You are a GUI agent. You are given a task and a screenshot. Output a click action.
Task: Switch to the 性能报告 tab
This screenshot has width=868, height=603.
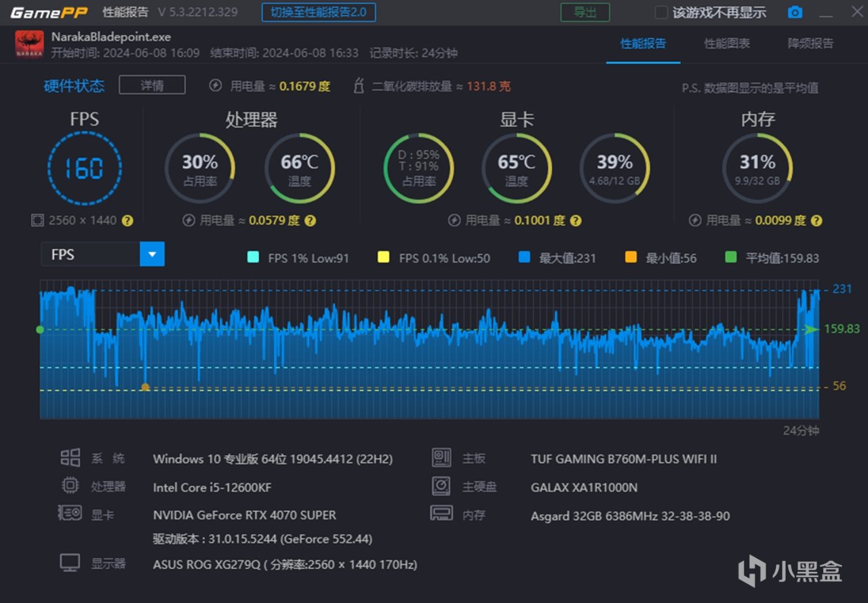coord(643,43)
